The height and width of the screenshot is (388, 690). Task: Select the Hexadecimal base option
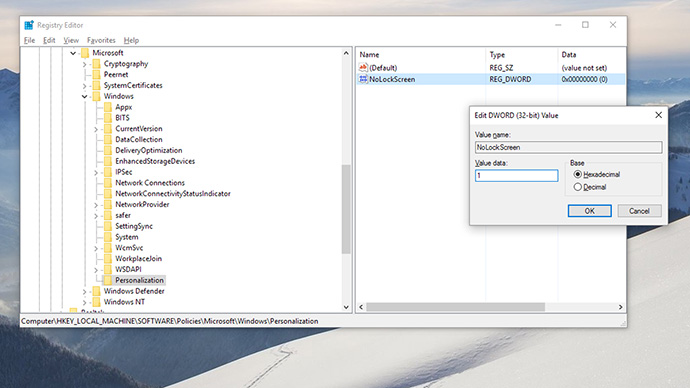[x=578, y=174]
